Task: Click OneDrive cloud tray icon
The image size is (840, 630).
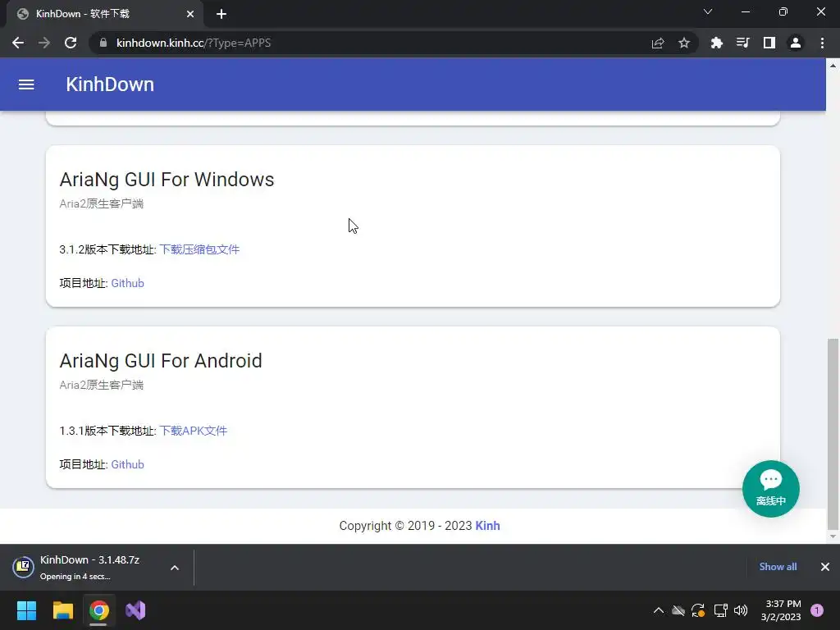Action: 678,610
